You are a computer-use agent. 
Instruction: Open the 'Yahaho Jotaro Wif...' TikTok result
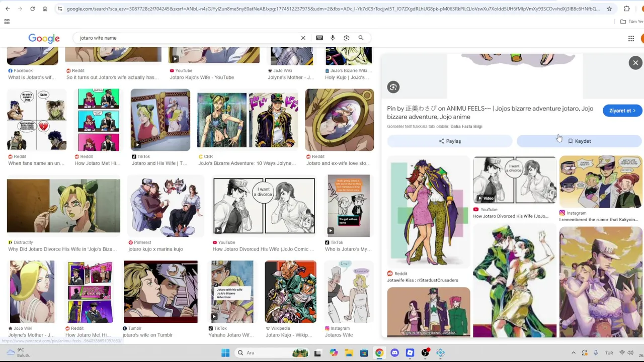[x=232, y=292]
